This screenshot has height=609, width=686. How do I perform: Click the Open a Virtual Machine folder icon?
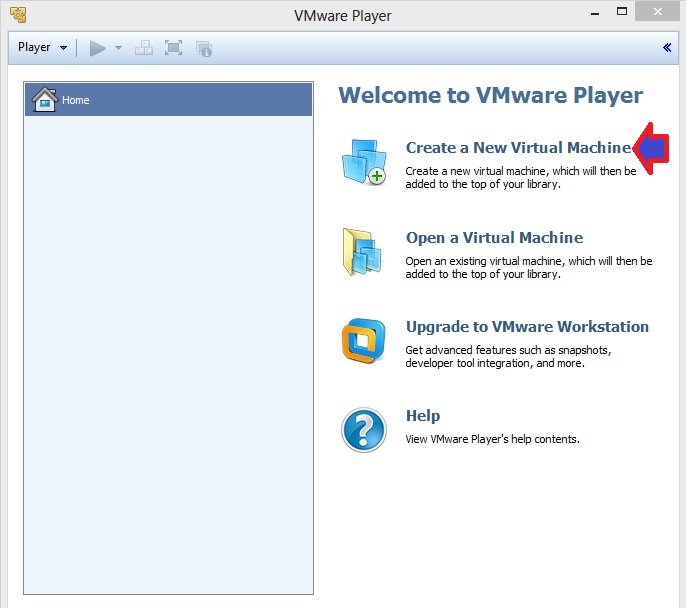tap(362, 252)
